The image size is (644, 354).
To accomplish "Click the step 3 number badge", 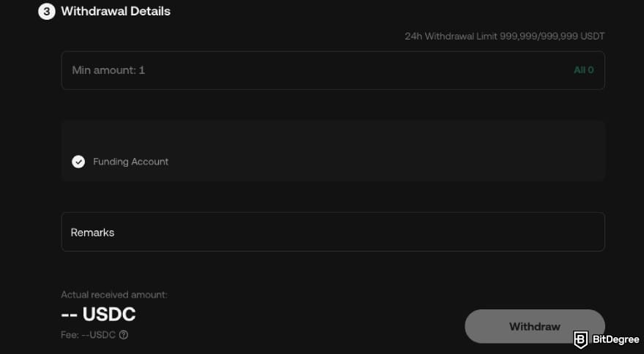I will coord(47,12).
